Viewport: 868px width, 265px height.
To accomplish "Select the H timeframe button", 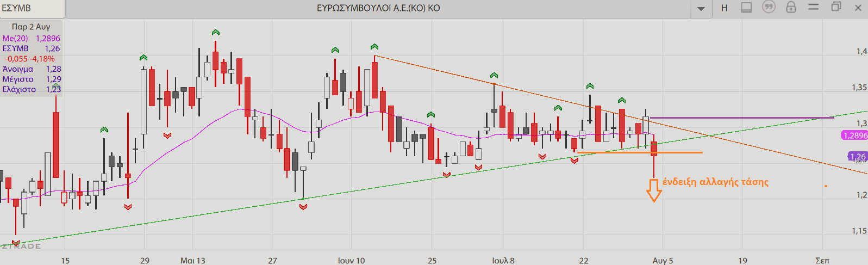I will tap(724, 8).
